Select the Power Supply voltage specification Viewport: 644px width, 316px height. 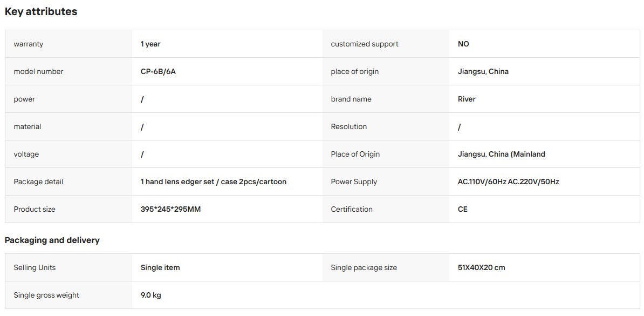point(508,182)
